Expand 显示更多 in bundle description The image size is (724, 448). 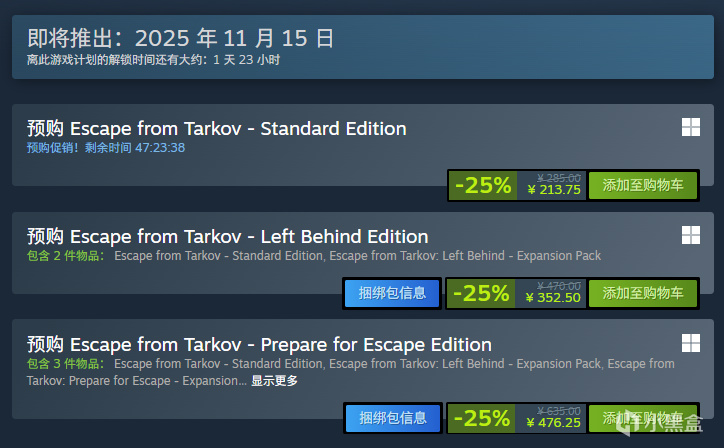274,380
